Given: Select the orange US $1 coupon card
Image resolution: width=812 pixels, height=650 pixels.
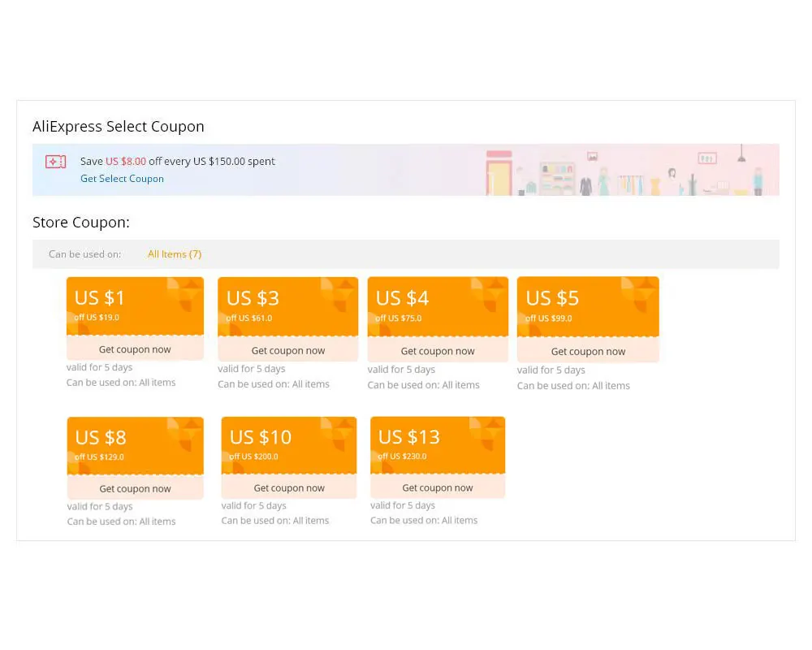Looking at the screenshot, I should click(135, 305).
